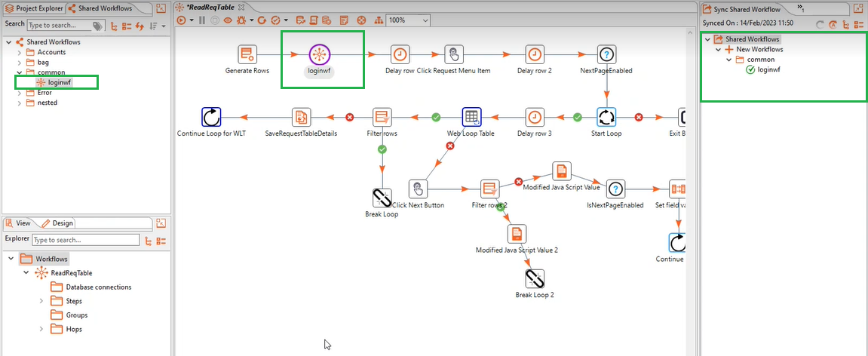The image size is (868, 356).
Task: Select the synced loginwf in Sync panel
Action: pos(768,69)
